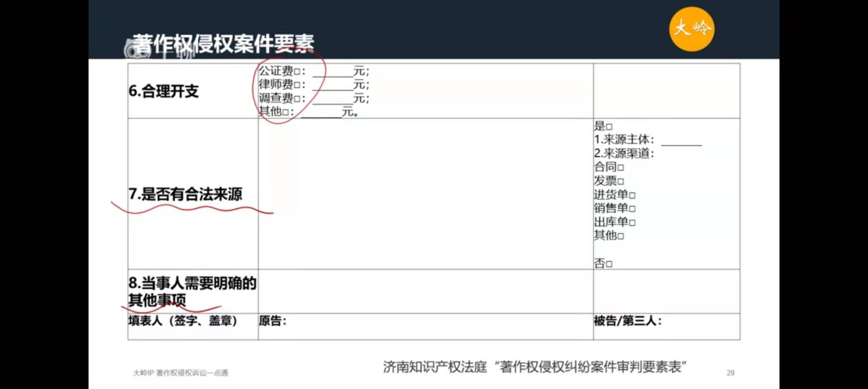Tick the 调查费 checkbox

click(x=297, y=99)
